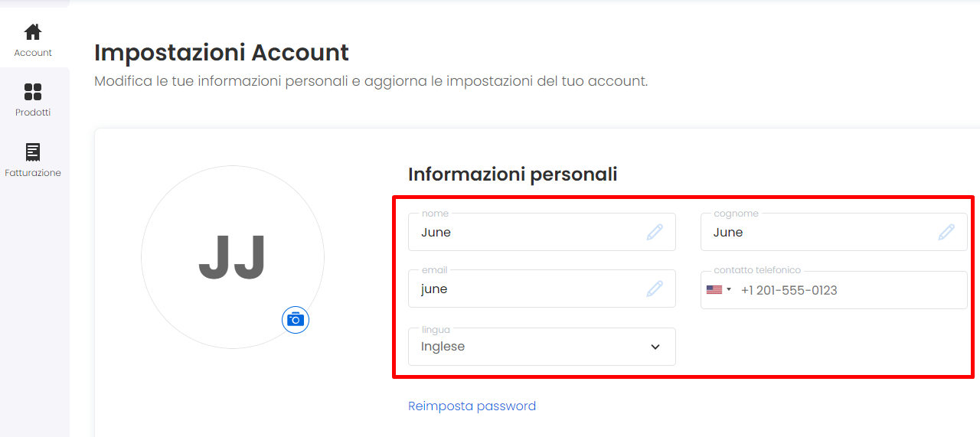The height and width of the screenshot is (437, 980).
Task: Open the Account home icon
Action: click(x=33, y=32)
